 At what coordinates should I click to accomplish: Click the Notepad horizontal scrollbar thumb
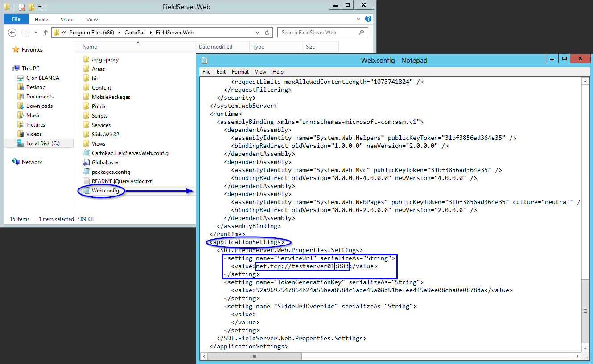[255, 356]
